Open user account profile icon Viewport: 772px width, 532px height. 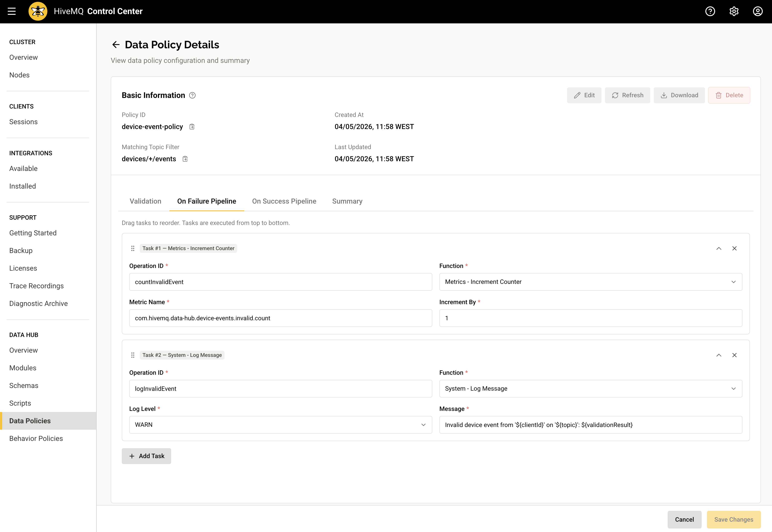[758, 11]
